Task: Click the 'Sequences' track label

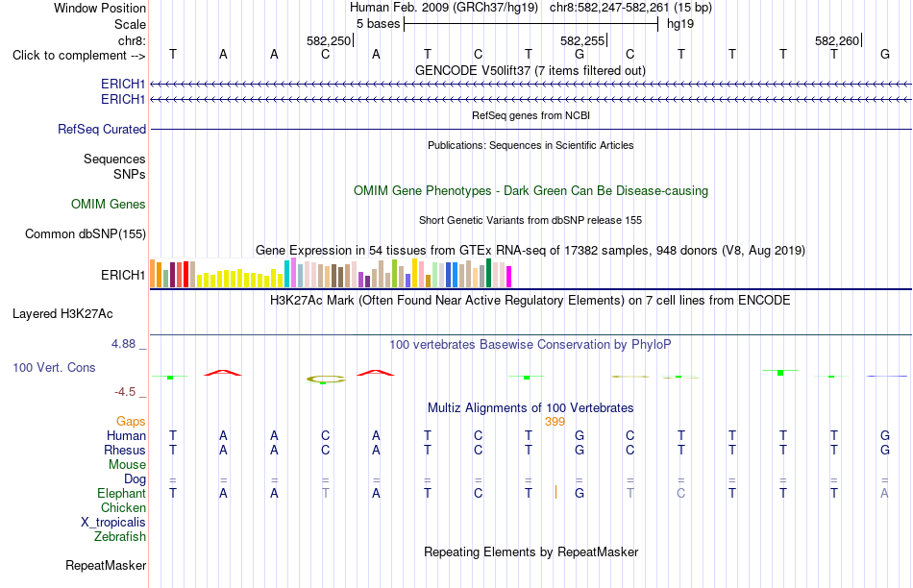Action: 114,159
